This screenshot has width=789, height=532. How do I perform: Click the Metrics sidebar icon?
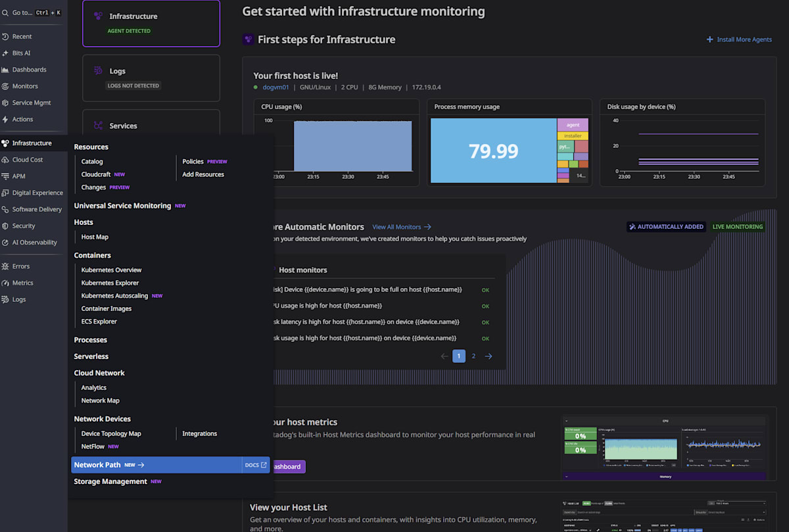click(x=5, y=283)
